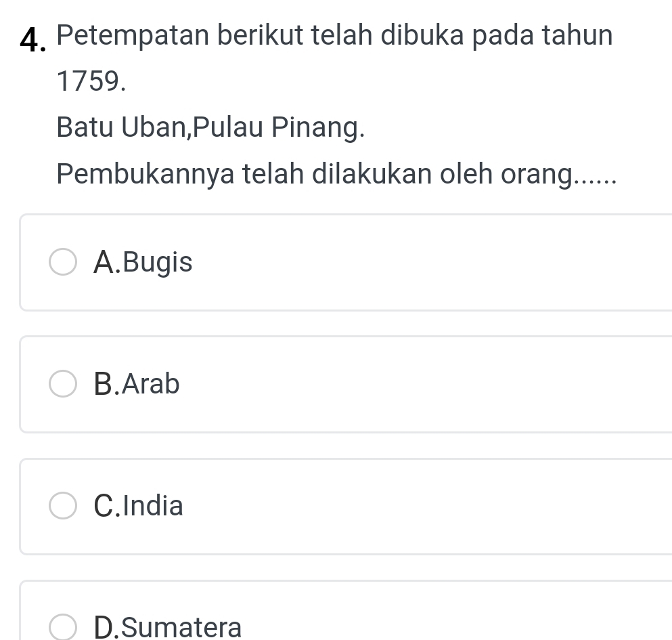The width and height of the screenshot is (672, 640).
Task: Tap the "D.Sumatera" option label
Action: (168, 627)
